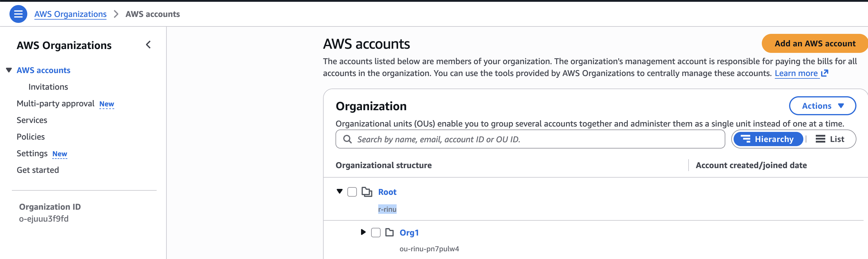This screenshot has width=868, height=259.
Task: Click the AWS Organizations sidebar title
Action: 64,45
